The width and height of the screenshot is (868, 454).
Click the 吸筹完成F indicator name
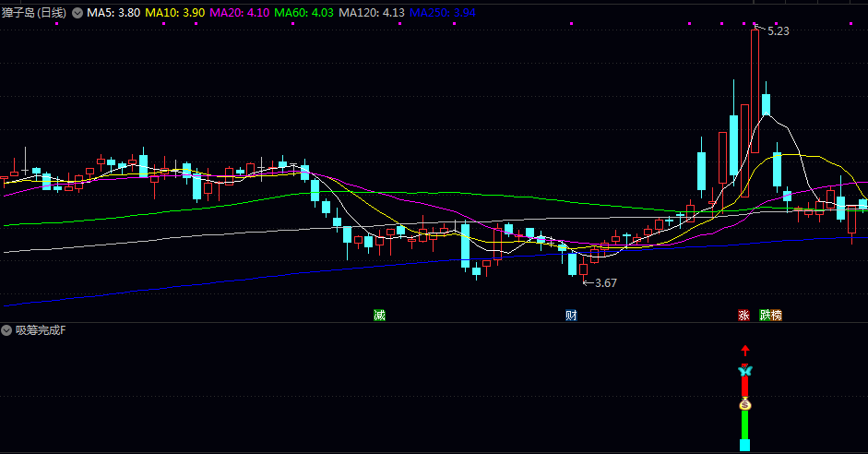(x=41, y=330)
